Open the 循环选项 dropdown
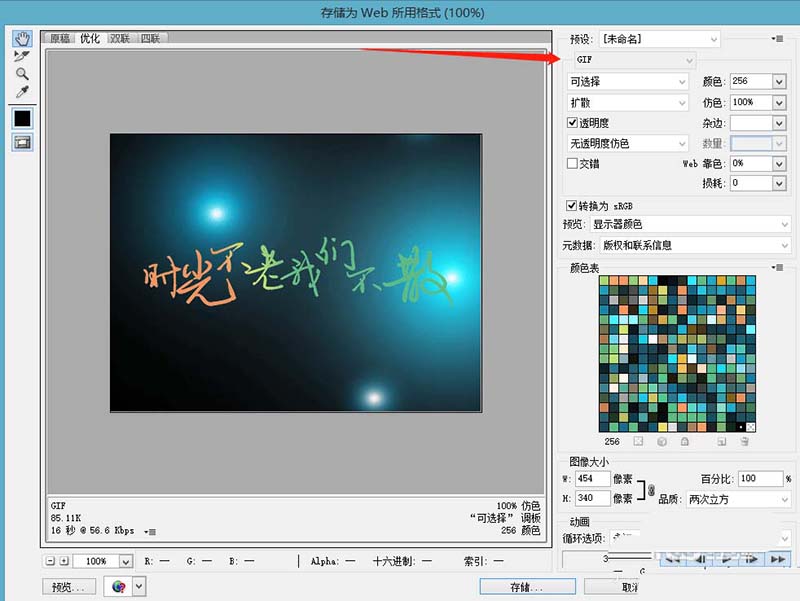800x601 pixels. pos(700,537)
